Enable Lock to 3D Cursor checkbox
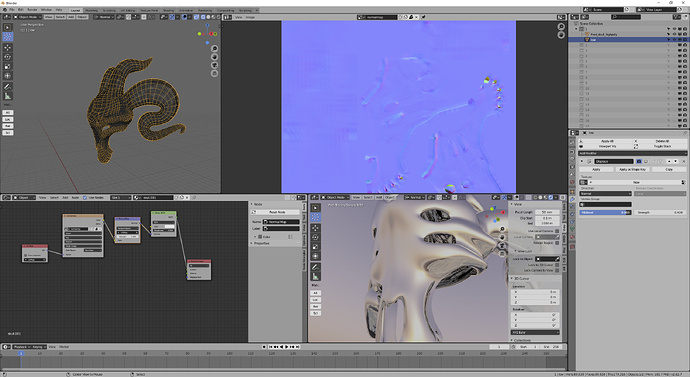Viewport: 690px width, 377px height. [557, 265]
